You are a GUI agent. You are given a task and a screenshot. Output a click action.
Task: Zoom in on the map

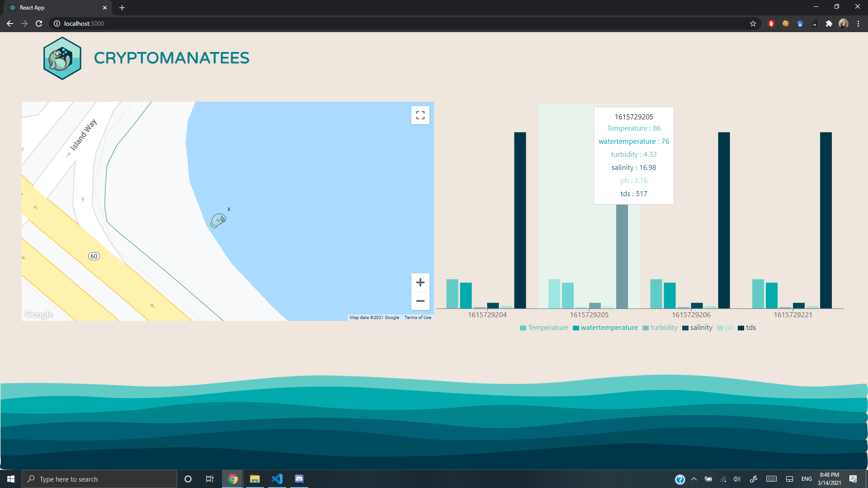point(420,282)
